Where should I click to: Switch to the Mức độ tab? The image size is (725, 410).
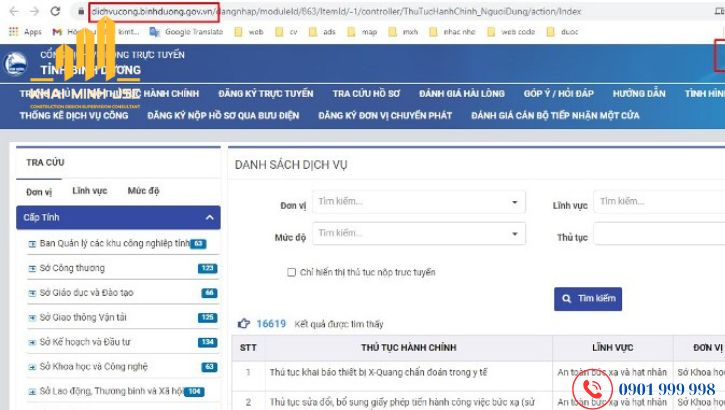coord(143,191)
